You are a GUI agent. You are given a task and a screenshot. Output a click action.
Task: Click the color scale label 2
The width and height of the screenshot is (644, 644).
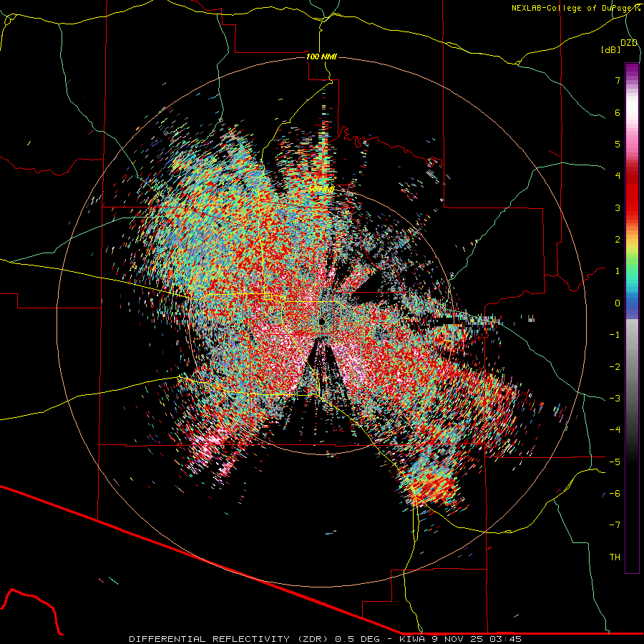pyautogui.click(x=618, y=240)
